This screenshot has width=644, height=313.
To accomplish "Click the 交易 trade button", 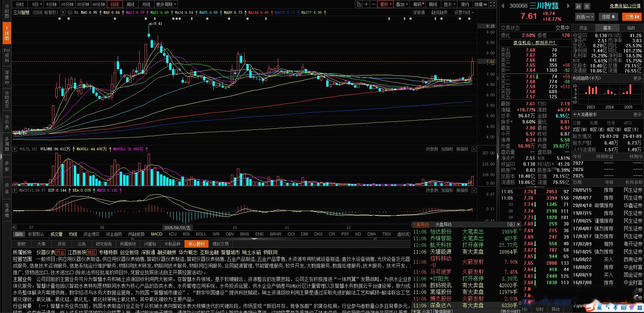I will click(x=632, y=16).
